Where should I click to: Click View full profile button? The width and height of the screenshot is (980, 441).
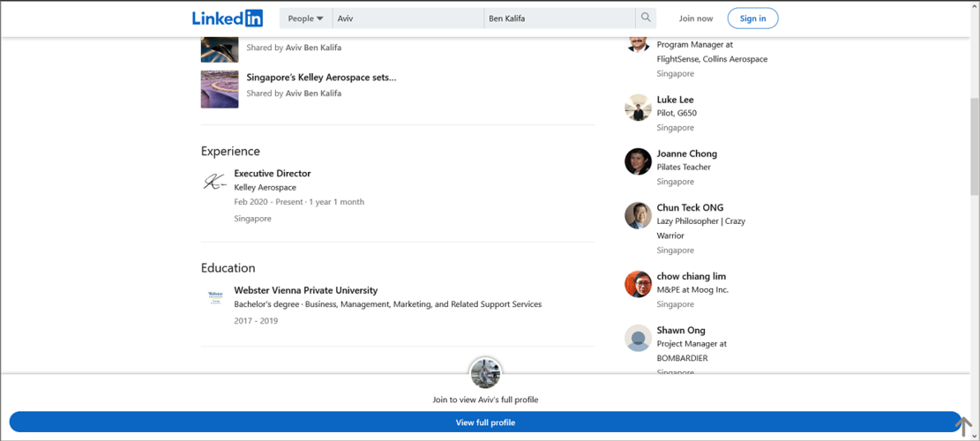tap(485, 422)
